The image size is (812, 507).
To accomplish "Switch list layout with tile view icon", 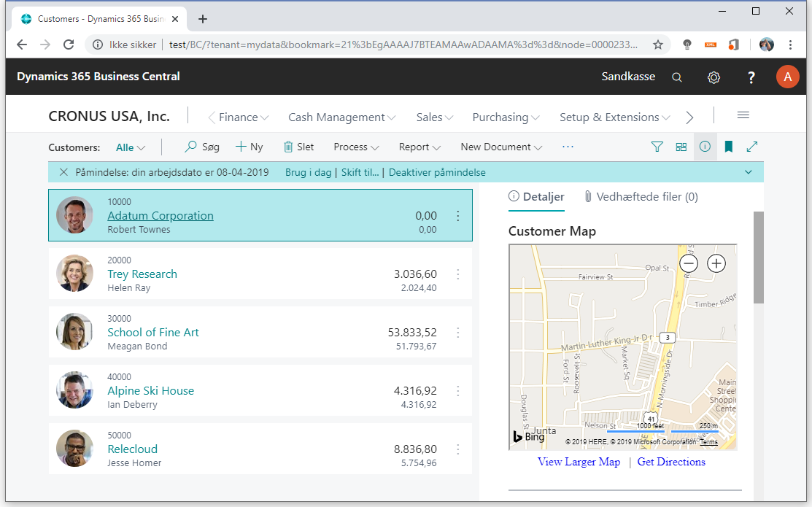I will pyautogui.click(x=681, y=147).
